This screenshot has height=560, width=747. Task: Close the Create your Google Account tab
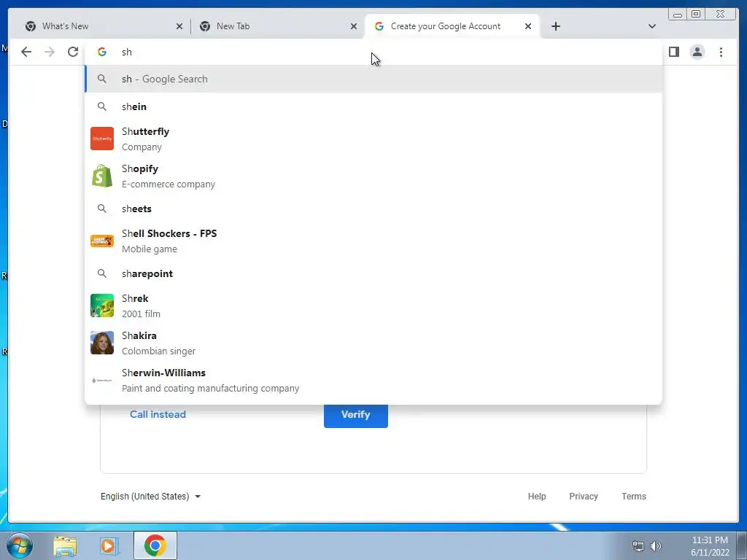click(528, 26)
